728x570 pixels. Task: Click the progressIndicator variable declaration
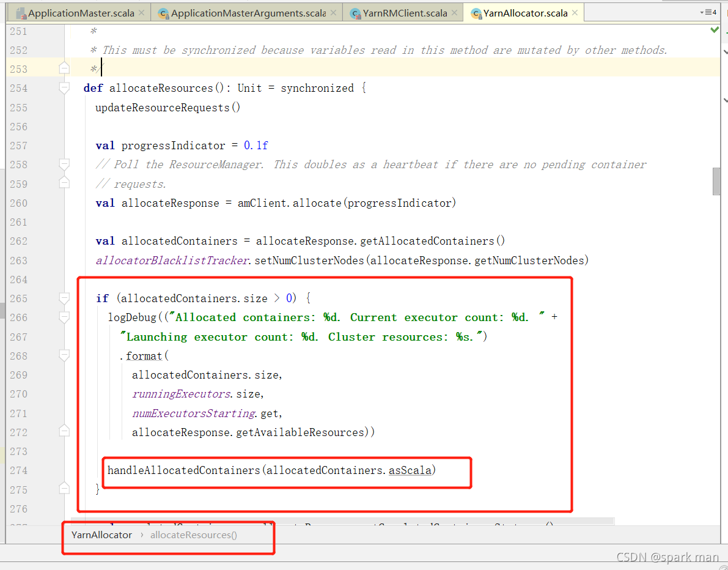173,146
